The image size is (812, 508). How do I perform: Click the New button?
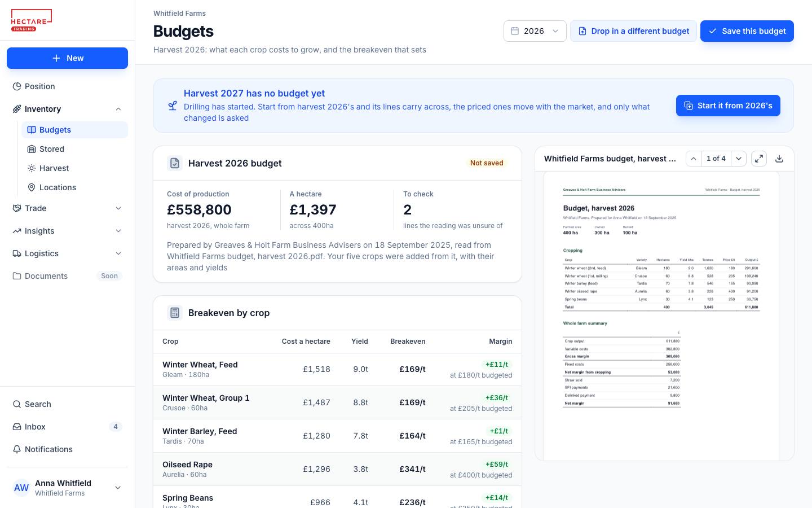click(x=67, y=58)
